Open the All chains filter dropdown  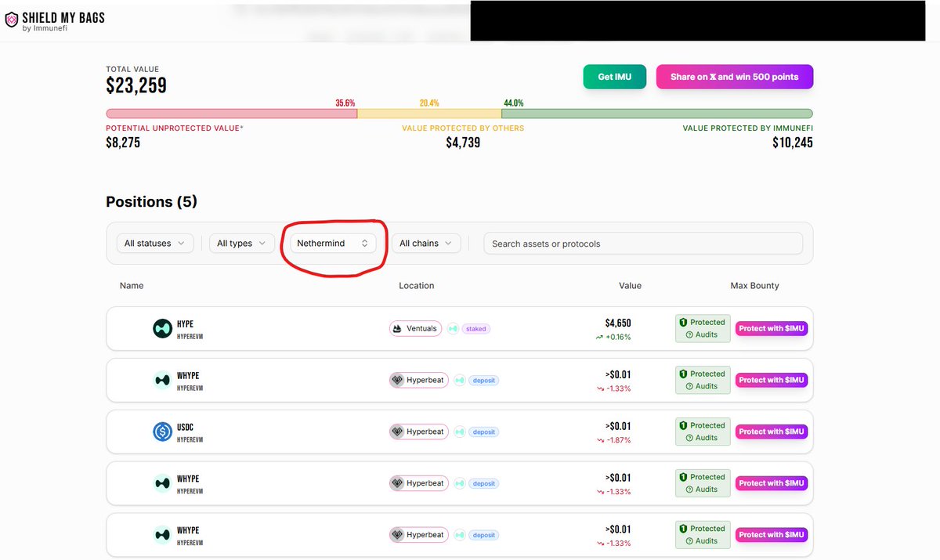click(x=425, y=244)
